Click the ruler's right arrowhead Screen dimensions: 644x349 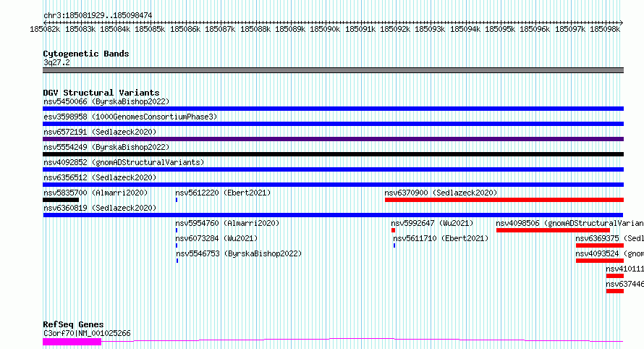pos(622,22)
